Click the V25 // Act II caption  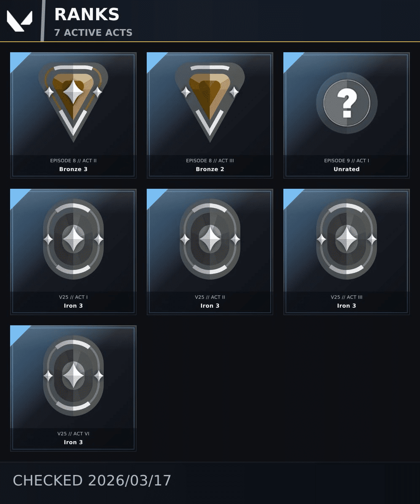[210, 298]
